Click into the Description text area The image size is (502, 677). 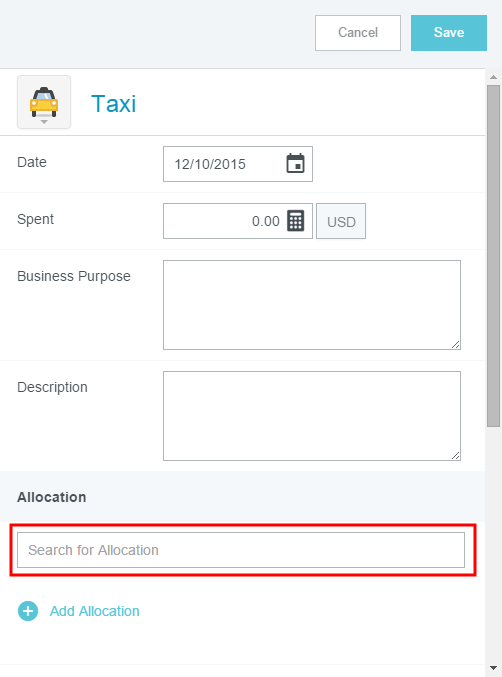312,416
